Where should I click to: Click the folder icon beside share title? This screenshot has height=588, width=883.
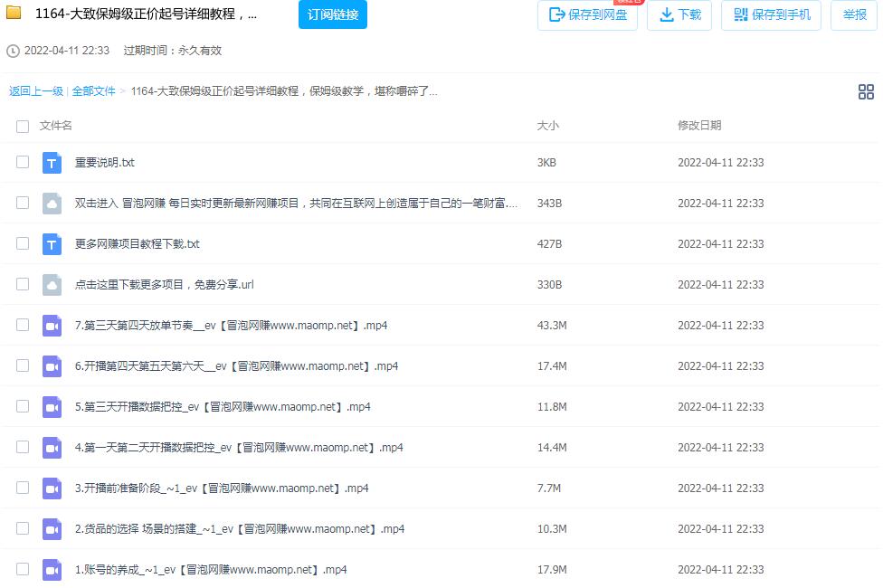tap(14, 14)
